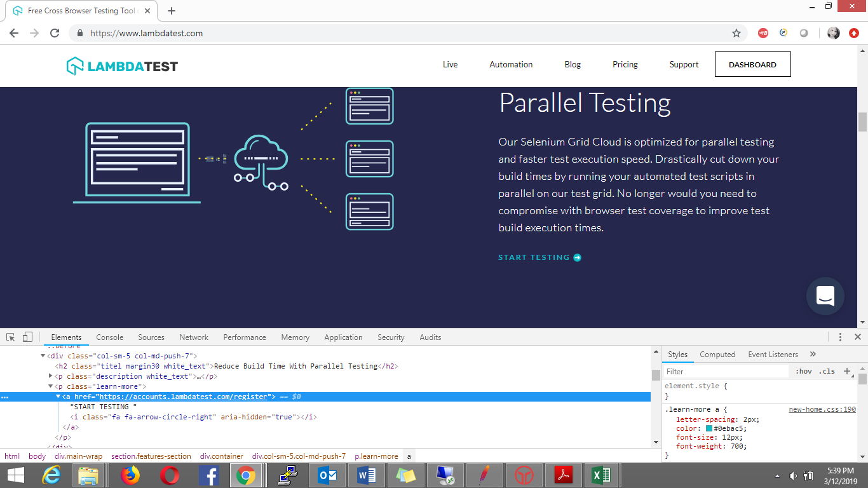This screenshot has height=488, width=868.
Task: Open the Intercom chat bubble
Action: point(825,296)
